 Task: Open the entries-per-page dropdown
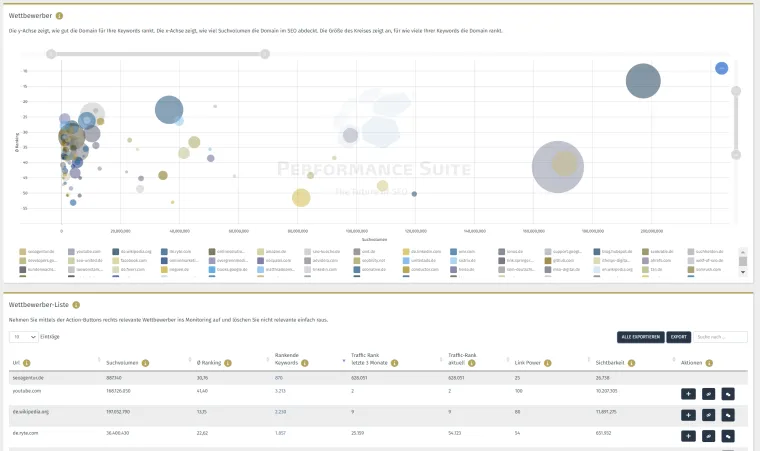pyautogui.click(x=23, y=337)
